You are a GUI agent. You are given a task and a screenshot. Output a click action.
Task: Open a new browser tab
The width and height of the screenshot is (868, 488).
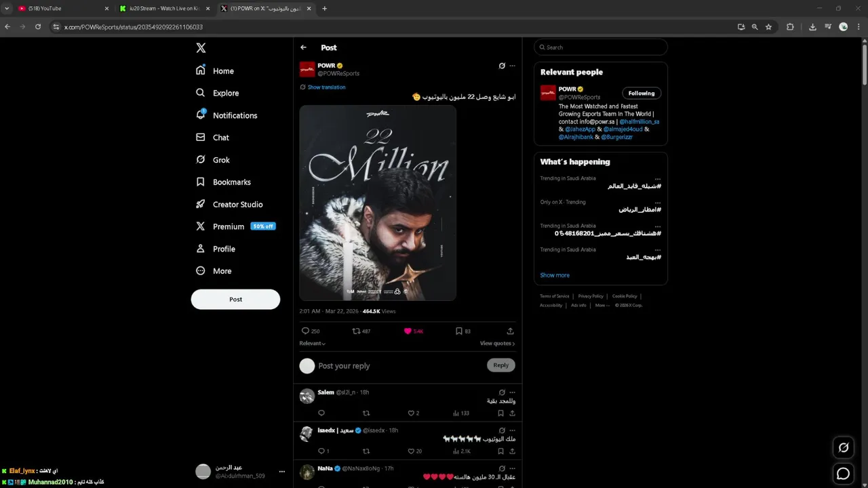(324, 8)
